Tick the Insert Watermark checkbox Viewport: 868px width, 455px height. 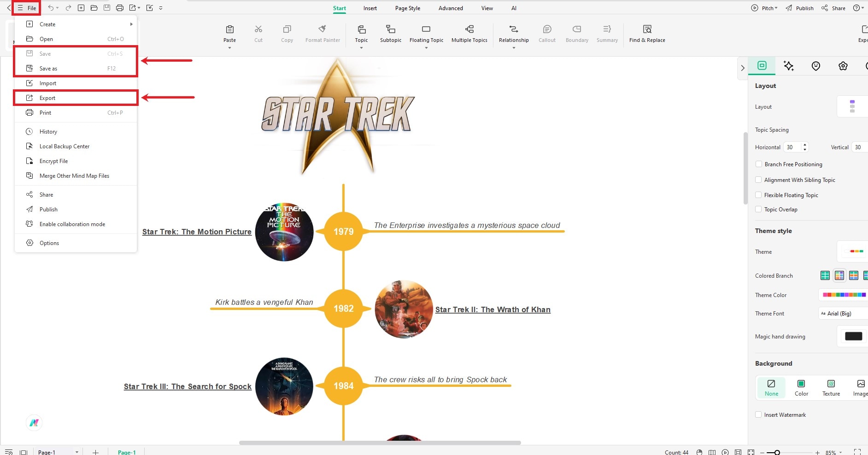click(x=758, y=414)
